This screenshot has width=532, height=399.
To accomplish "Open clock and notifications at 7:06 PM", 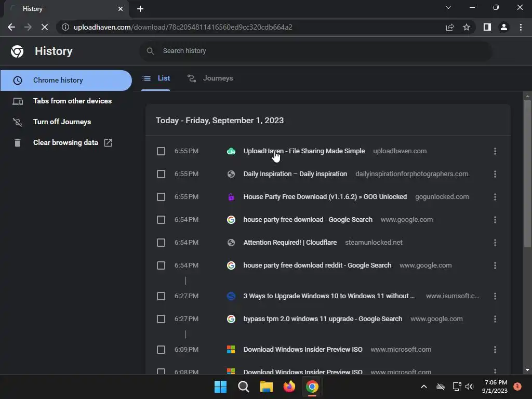I will pyautogui.click(x=495, y=387).
